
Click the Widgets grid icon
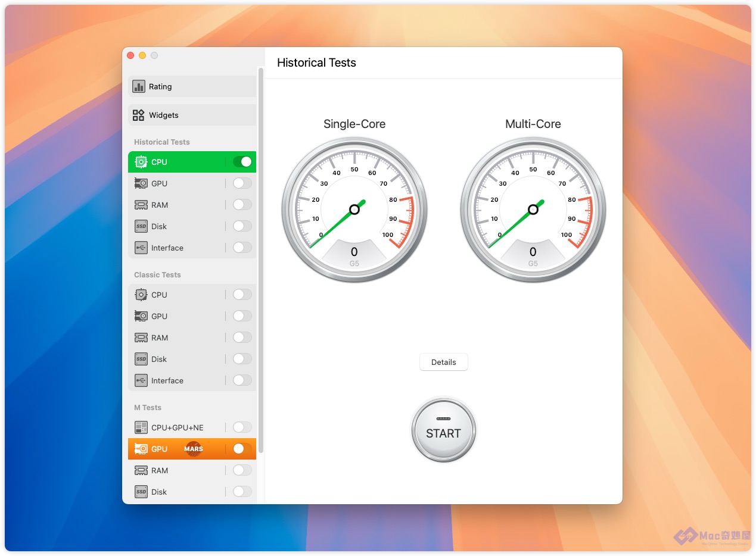[139, 115]
